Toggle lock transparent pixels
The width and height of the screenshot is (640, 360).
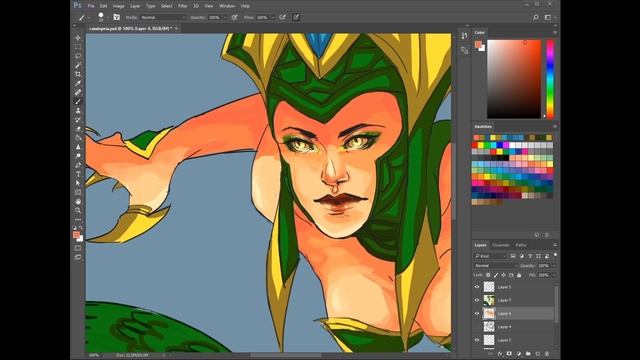(x=488, y=275)
